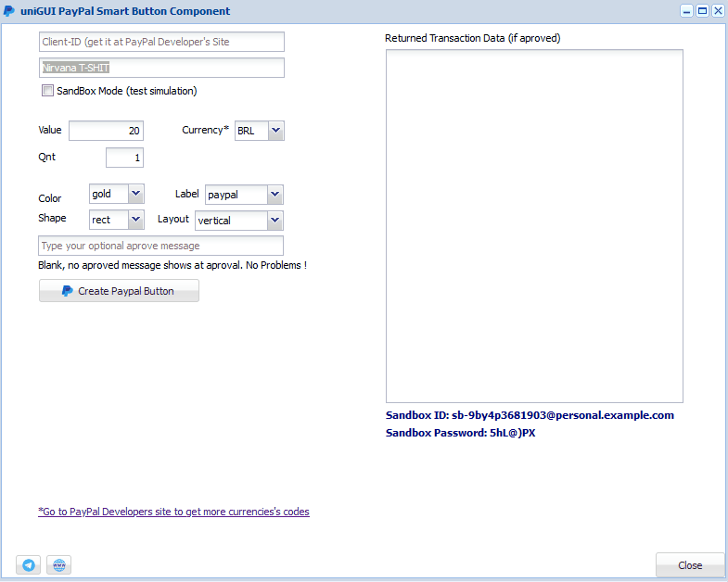Click Create Paypal Button
This screenshot has height=582, width=728.
point(119,290)
